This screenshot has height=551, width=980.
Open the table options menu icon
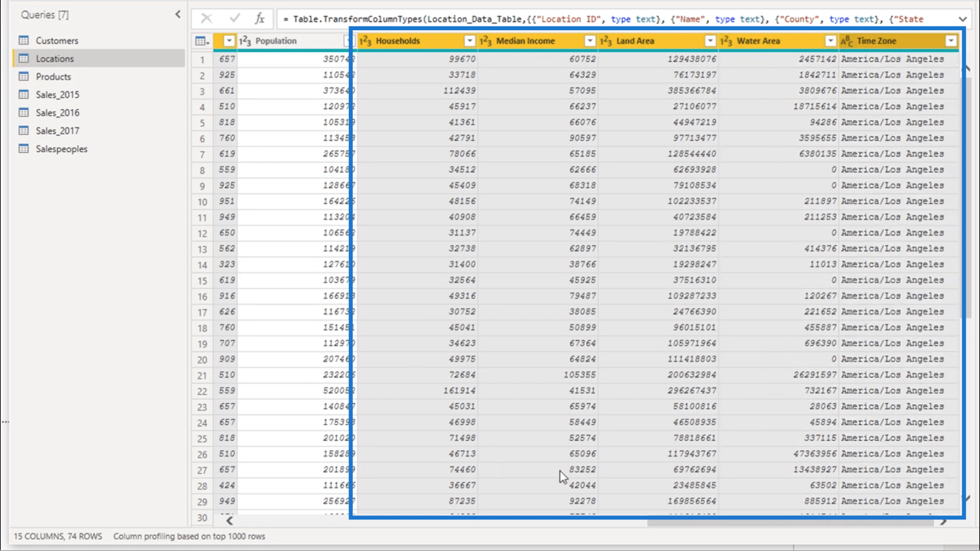(x=202, y=41)
